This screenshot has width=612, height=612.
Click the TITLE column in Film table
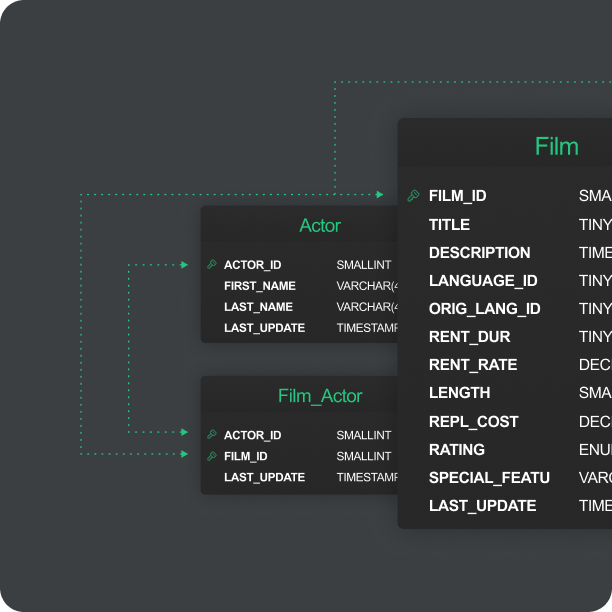(449, 225)
